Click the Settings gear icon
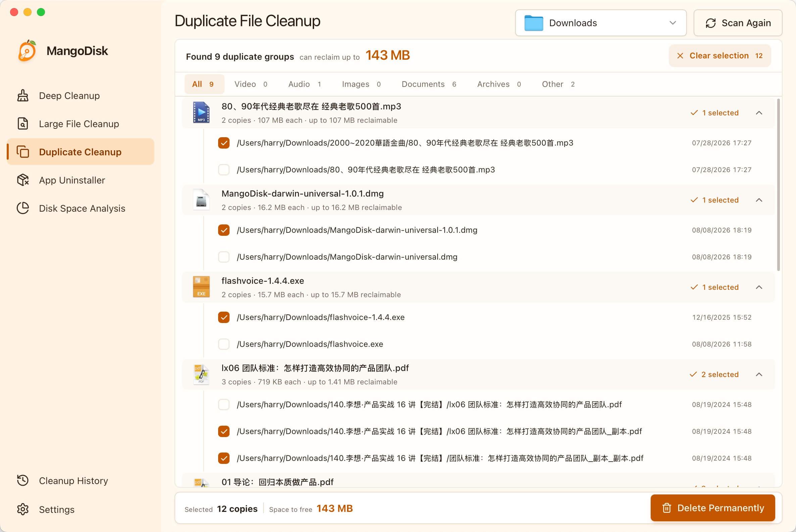The height and width of the screenshot is (532, 796). [23, 510]
